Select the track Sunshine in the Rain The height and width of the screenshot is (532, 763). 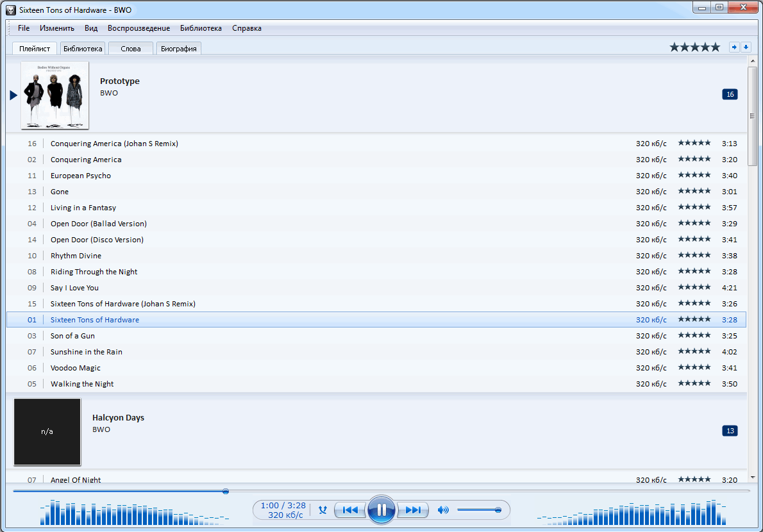click(86, 352)
